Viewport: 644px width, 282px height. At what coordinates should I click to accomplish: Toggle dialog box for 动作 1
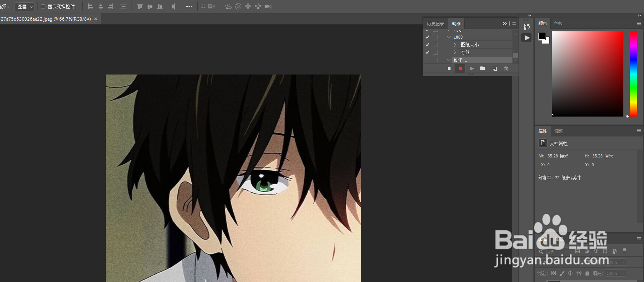click(435, 60)
